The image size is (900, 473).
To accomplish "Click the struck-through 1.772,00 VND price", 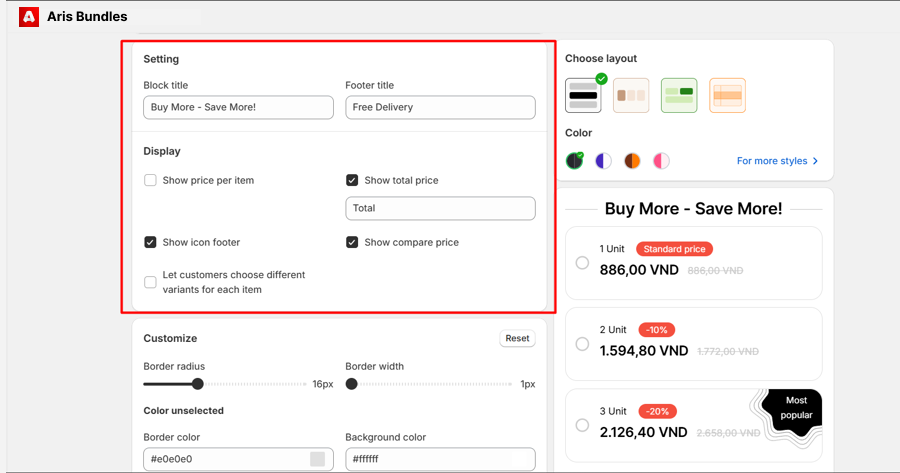I will [728, 351].
